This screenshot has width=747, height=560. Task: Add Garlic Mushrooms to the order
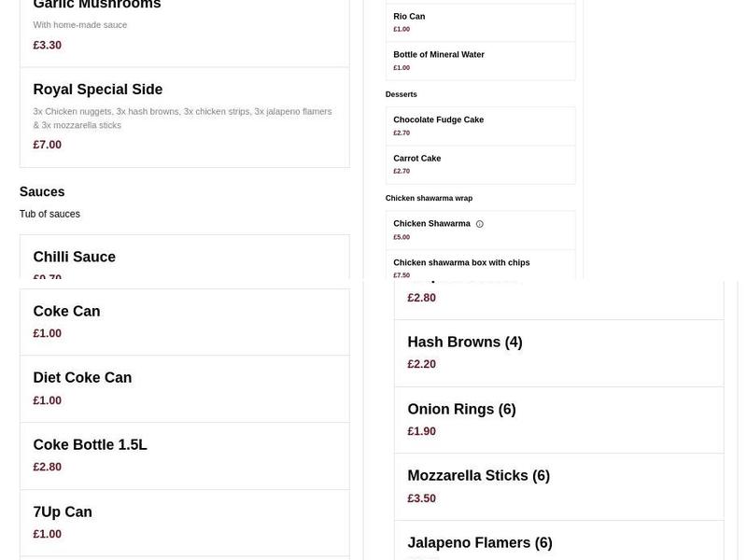[184, 33]
